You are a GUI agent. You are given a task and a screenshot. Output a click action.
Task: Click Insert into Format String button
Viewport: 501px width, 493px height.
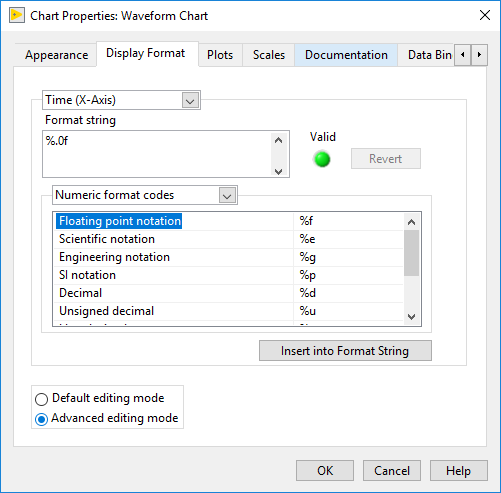345,351
